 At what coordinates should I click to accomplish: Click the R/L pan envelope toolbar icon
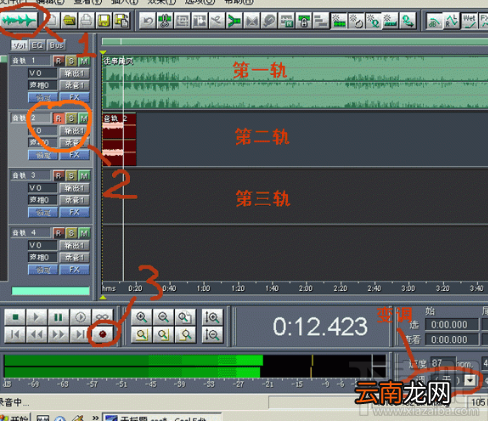tap(452, 21)
